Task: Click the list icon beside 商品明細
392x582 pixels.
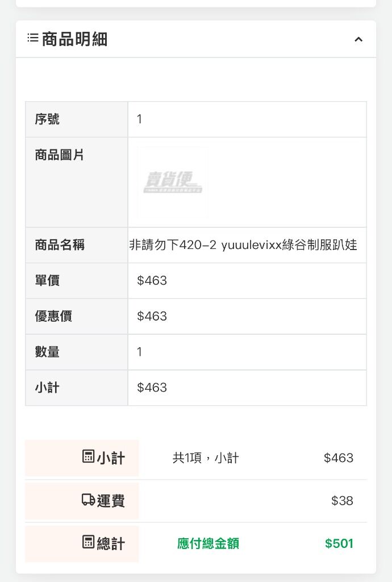Action: pyautogui.click(x=32, y=38)
